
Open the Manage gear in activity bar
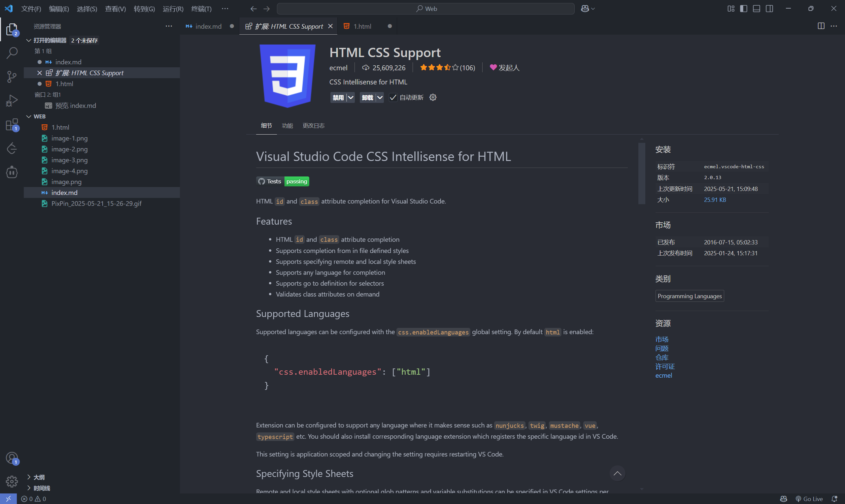[12, 481]
